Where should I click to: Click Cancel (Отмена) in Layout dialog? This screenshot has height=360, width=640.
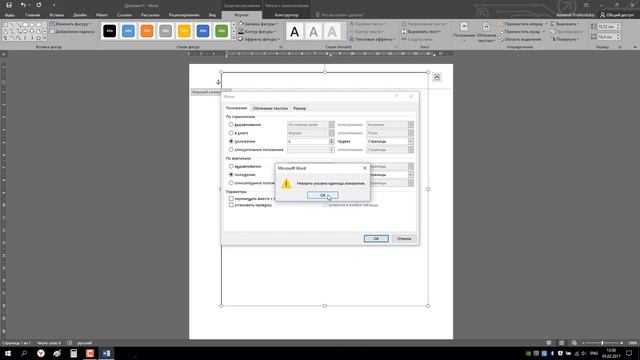[404, 238]
